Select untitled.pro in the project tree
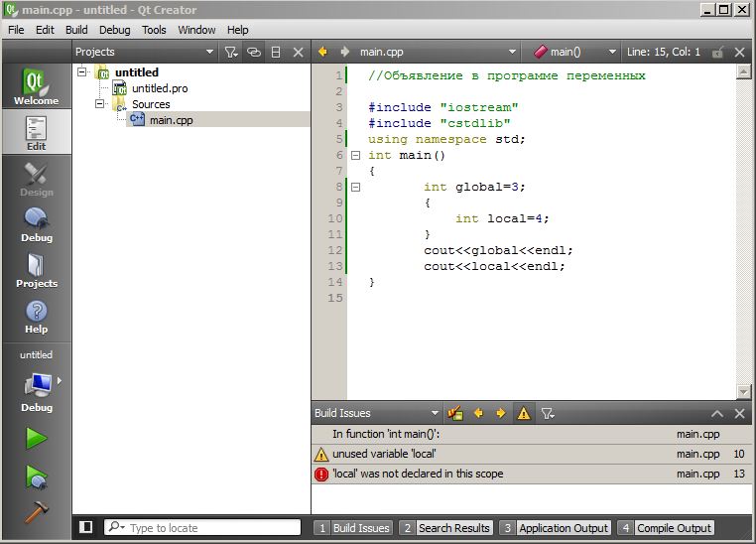This screenshot has height=544, width=756. tap(160, 88)
